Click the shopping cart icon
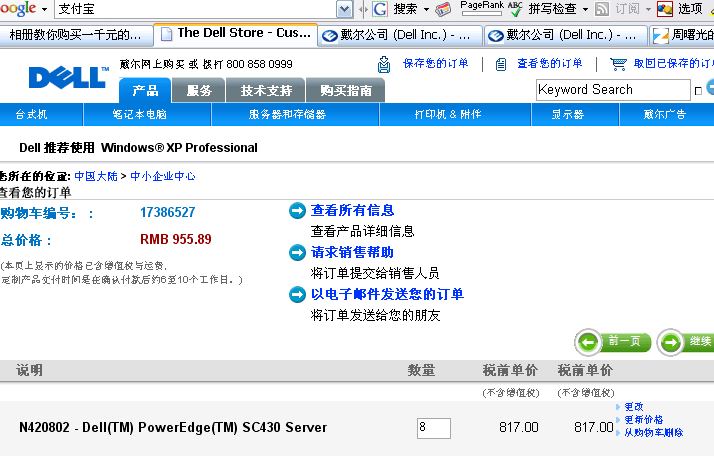 point(618,64)
